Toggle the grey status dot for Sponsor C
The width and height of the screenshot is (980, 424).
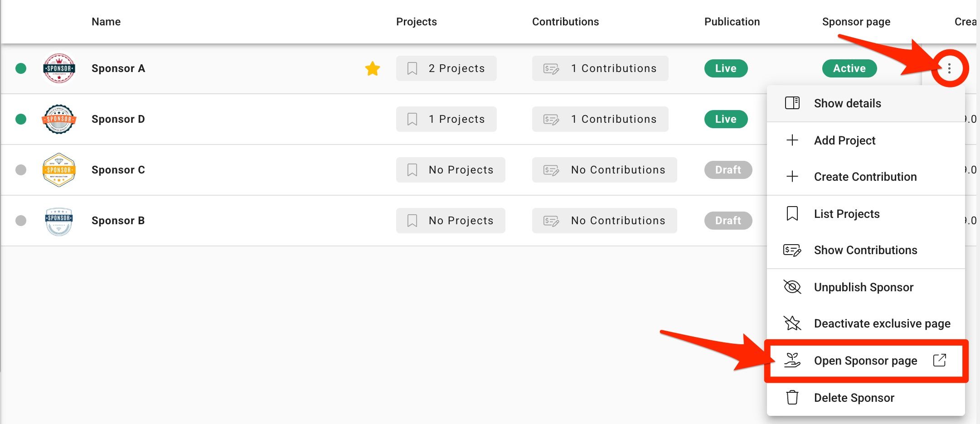point(21,170)
